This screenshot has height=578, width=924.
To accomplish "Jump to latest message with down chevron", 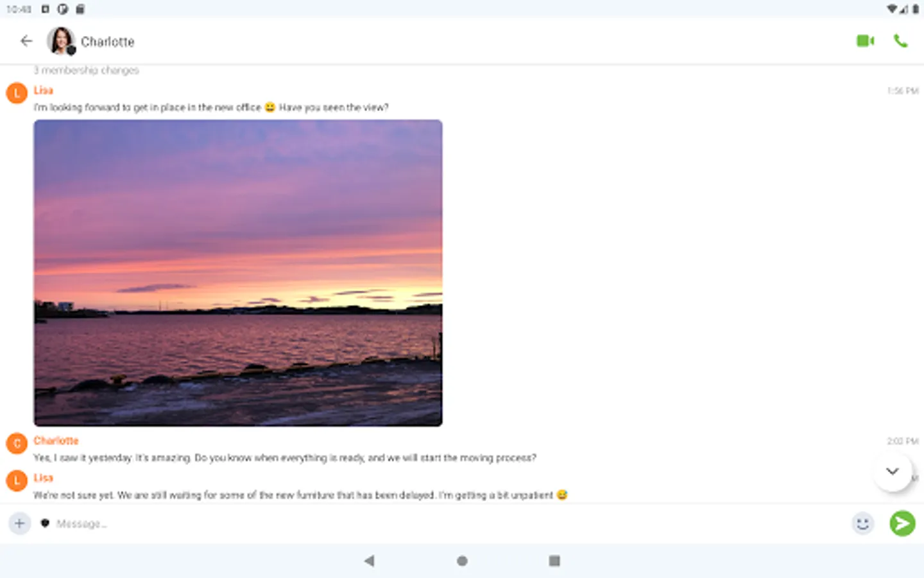I will [892, 471].
